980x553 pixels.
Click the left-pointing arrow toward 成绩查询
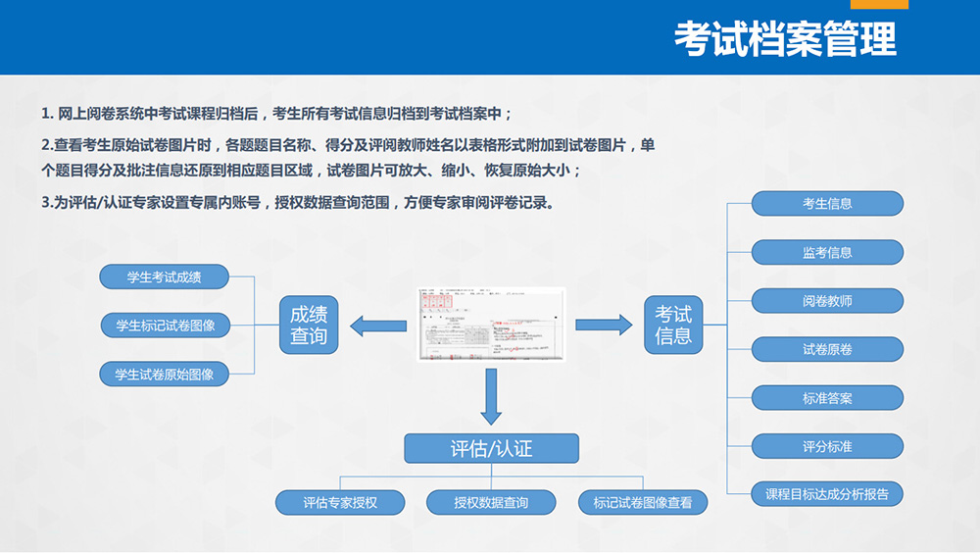(377, 326)
